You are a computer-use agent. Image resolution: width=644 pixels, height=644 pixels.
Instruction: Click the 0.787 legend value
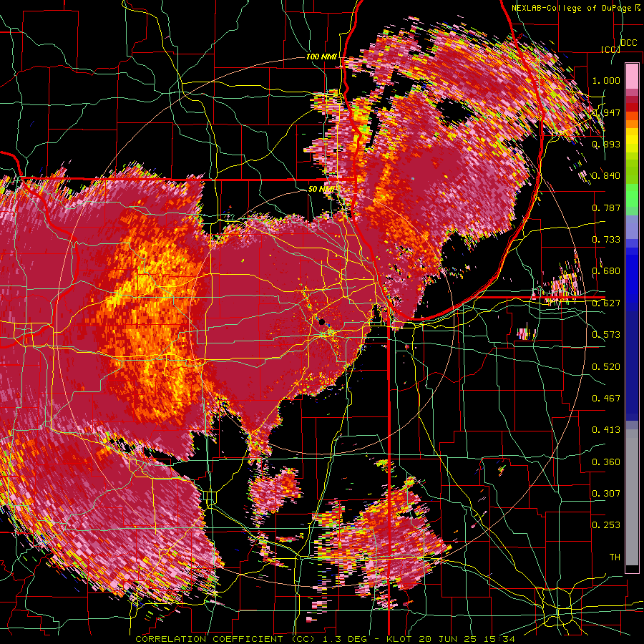pos(606,208)
